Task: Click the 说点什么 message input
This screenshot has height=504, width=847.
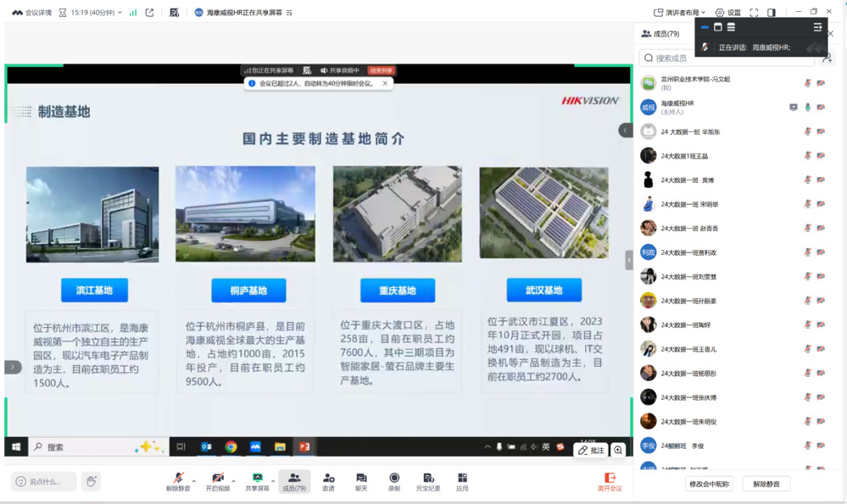Action: tap(44, 481)
